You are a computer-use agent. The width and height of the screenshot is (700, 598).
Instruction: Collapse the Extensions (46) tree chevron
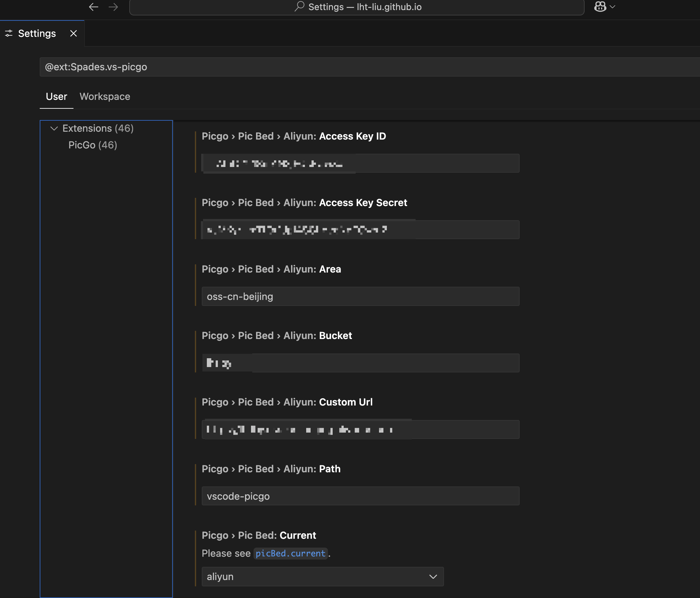[54, 128]
